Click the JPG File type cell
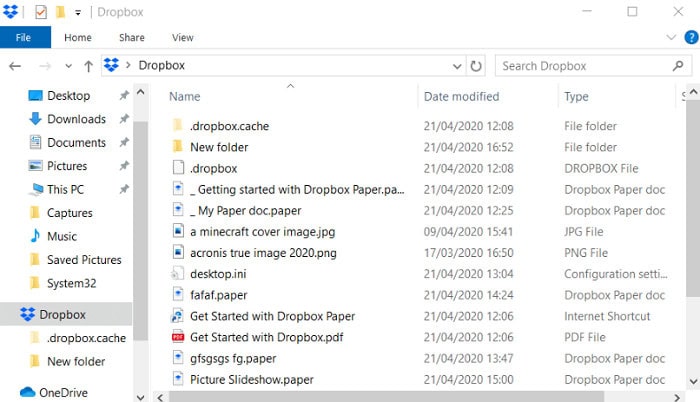Viewport: 700px width, 402px height. pos(583,232)
